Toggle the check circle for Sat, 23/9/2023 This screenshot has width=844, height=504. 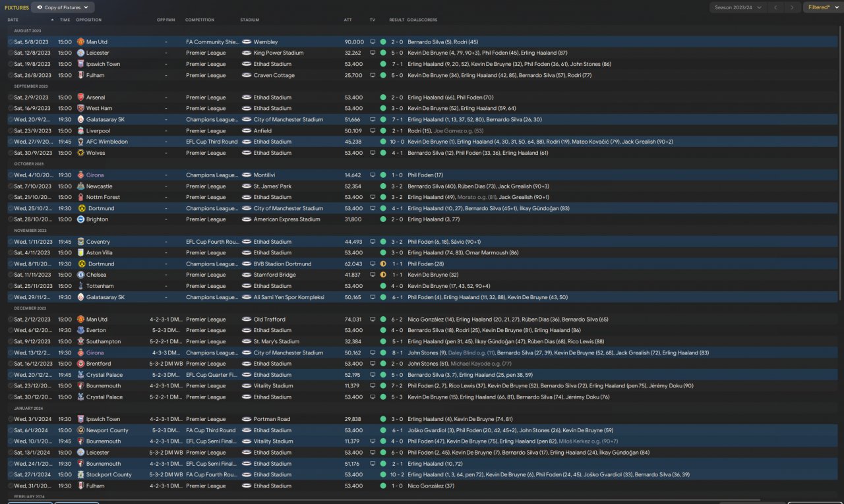coord(11,131)
